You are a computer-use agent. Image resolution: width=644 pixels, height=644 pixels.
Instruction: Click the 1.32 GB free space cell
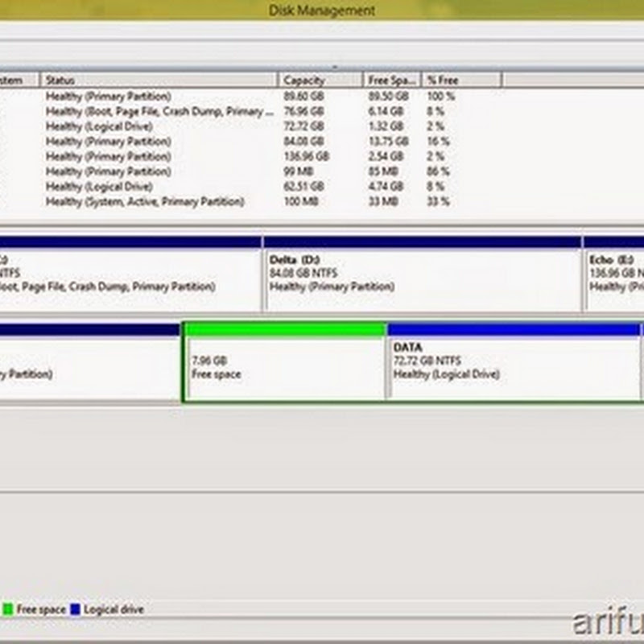386,126
